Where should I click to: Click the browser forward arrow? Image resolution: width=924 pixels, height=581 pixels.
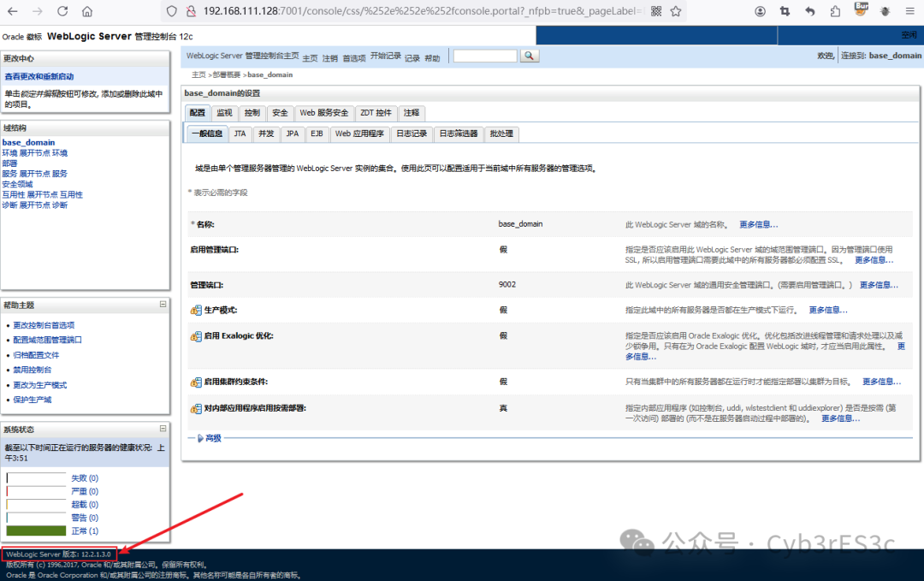(x=37, y=11)
